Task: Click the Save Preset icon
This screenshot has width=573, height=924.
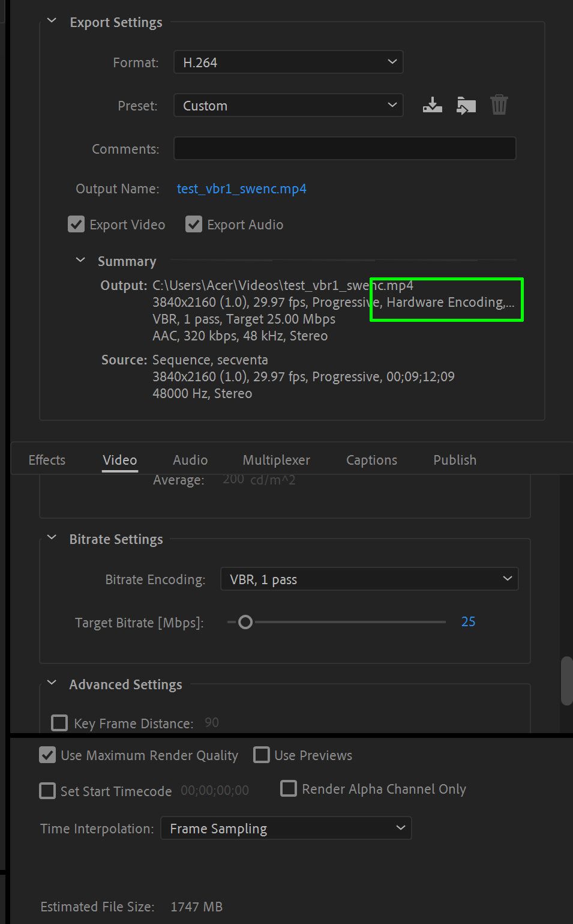Action: [432, 106]
